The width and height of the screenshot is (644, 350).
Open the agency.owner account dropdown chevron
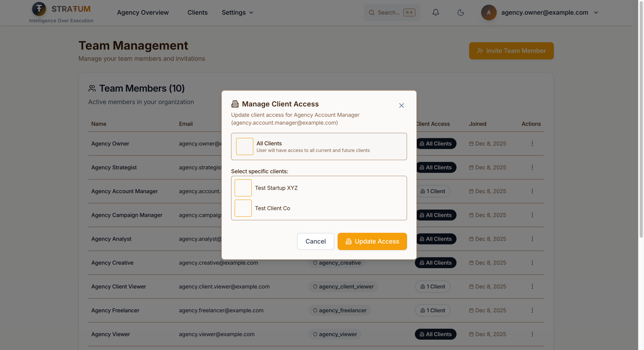point(596,13)
